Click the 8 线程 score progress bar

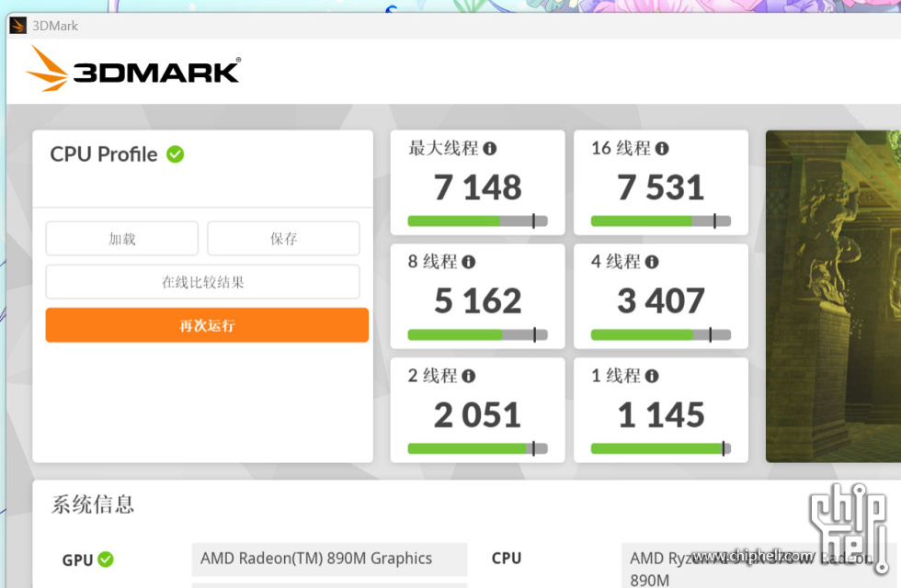[477, 334]
